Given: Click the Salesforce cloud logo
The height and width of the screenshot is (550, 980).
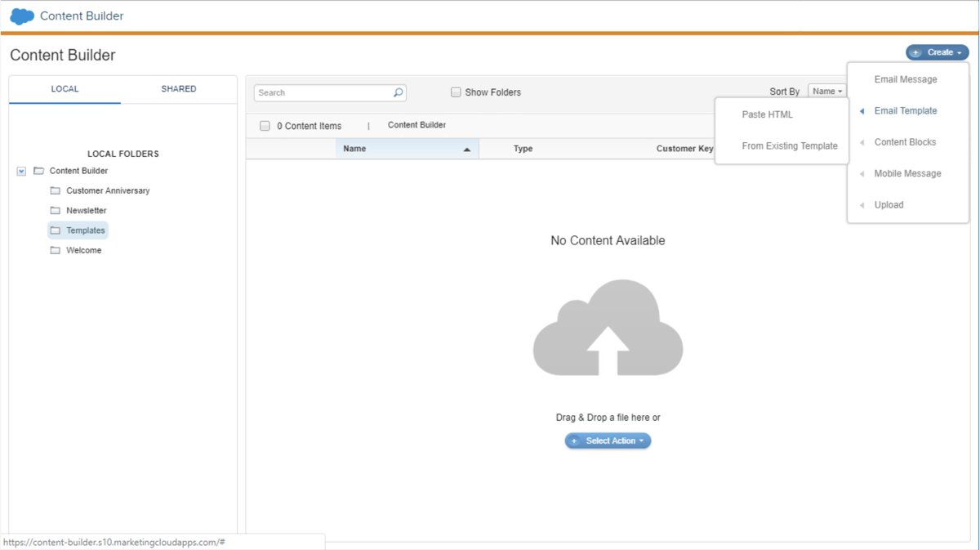Looking at the screenshot, I should pos(22,16).
